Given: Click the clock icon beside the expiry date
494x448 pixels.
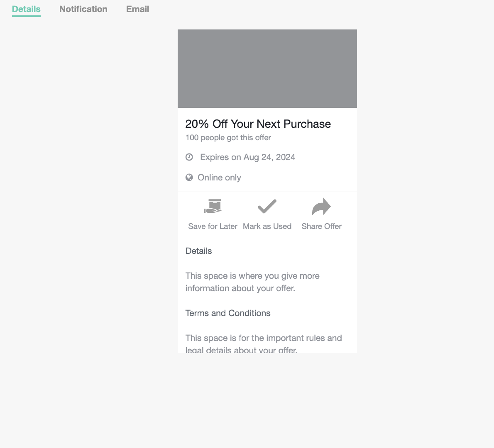Looking at the screenshot, I should coord(189,157).
